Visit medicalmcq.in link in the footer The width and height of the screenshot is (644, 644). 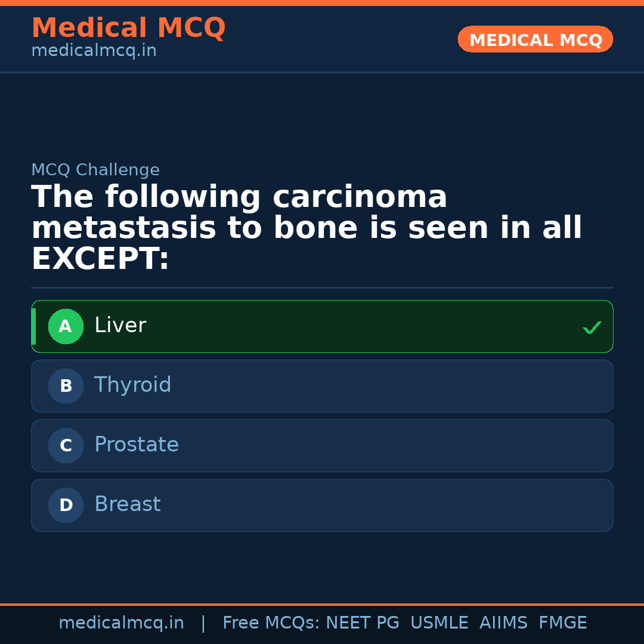pyautogui.click(x=122, y=623)
